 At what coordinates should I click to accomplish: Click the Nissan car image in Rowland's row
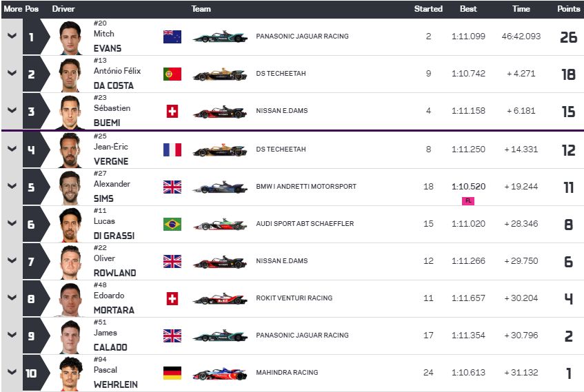220,261
